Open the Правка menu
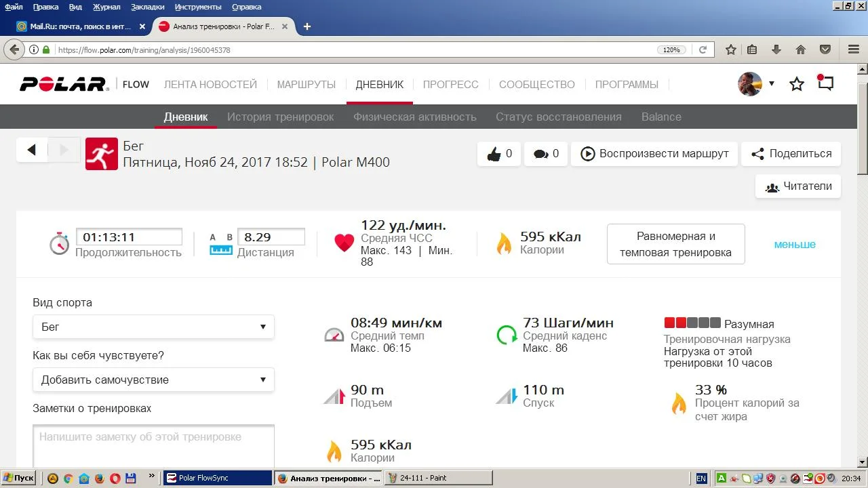Viewport: 868px width, 488px height. click(45, 7)
